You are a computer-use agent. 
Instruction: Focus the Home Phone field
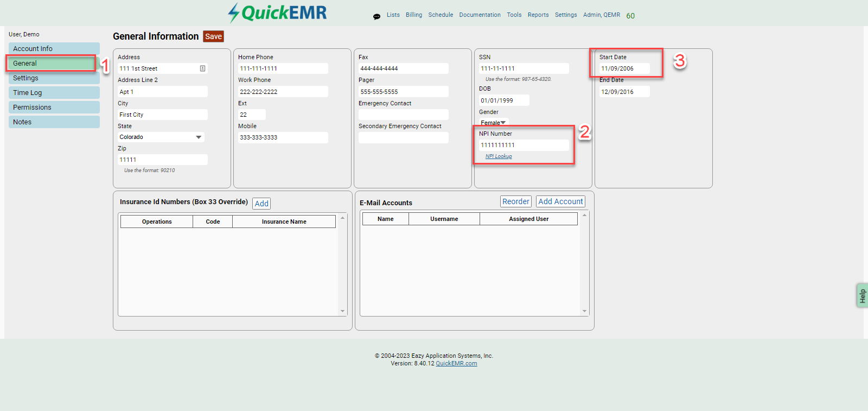tap(283, 68)
